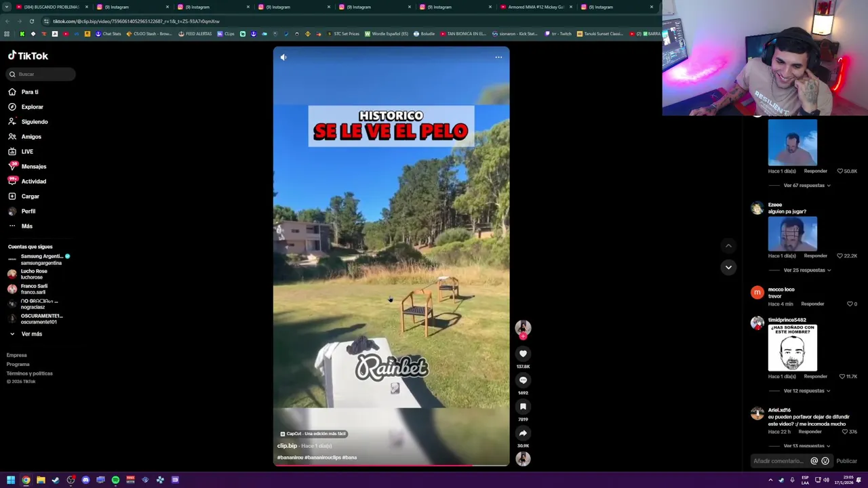Open Ezeee's comment image thumbnail
The image size is (868, 488).
[793, 234]
